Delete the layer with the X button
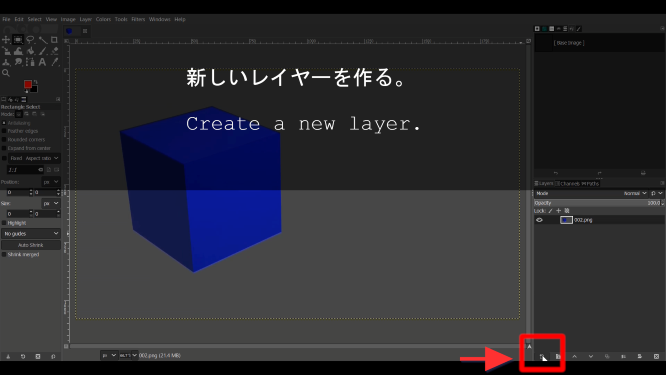 pyautogui.click(x=656, y=357)
